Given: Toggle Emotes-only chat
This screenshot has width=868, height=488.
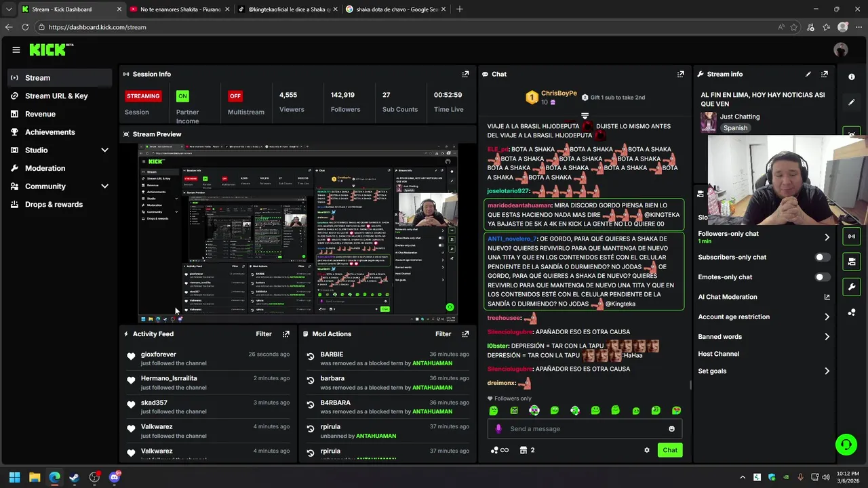Looking at the screenshot, I should pos(822,277).
